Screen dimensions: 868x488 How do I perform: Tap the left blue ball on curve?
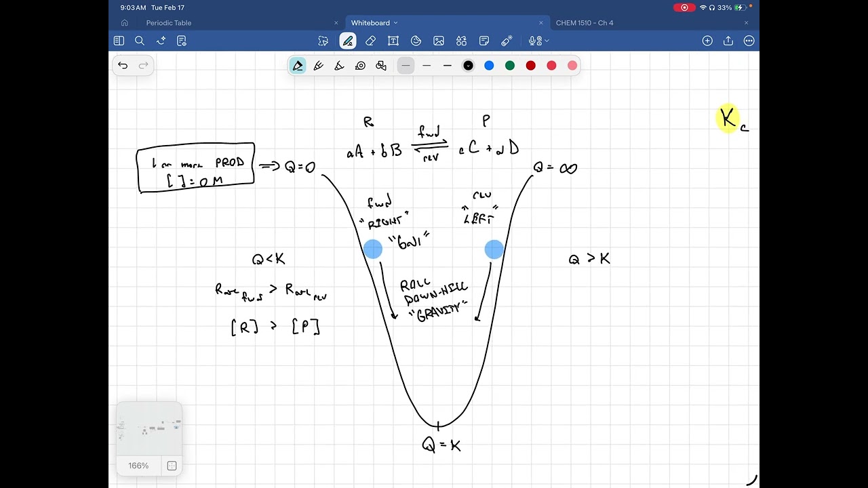pyautogui.click(x=372, y=249)
